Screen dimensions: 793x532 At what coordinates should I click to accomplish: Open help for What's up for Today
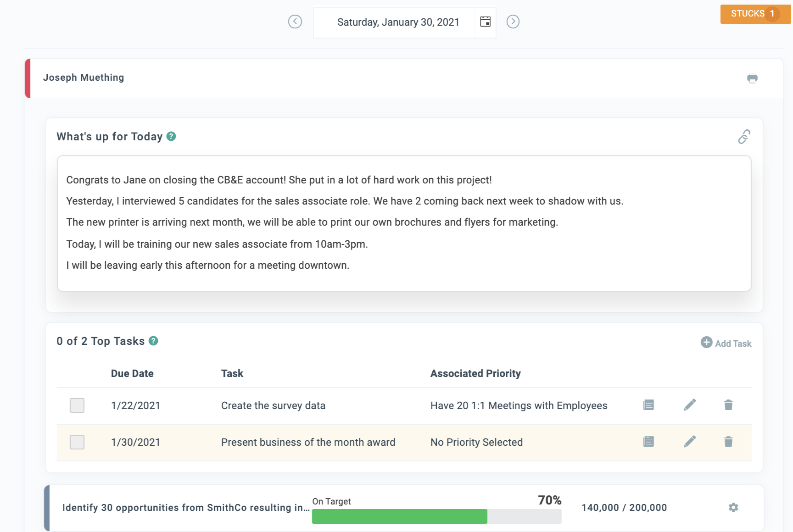tap(170, 136)
